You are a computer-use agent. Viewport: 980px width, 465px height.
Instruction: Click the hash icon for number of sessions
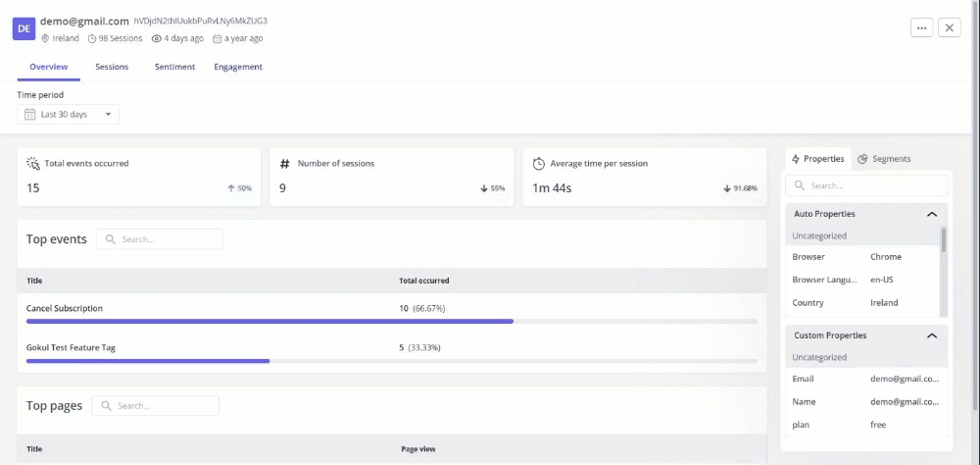click(x=285, y=164)
